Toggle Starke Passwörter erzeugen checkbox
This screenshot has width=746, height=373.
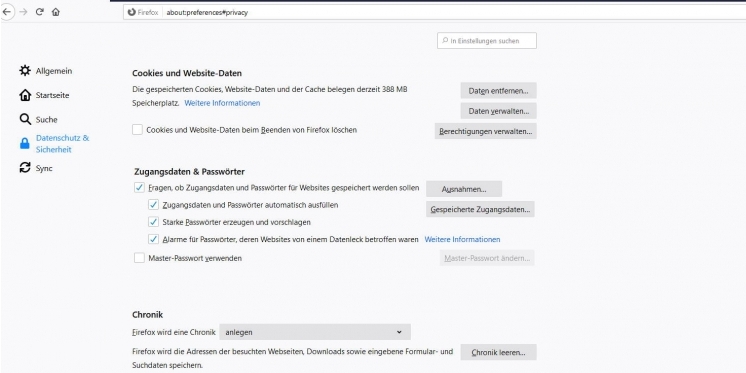pos(153,222)
